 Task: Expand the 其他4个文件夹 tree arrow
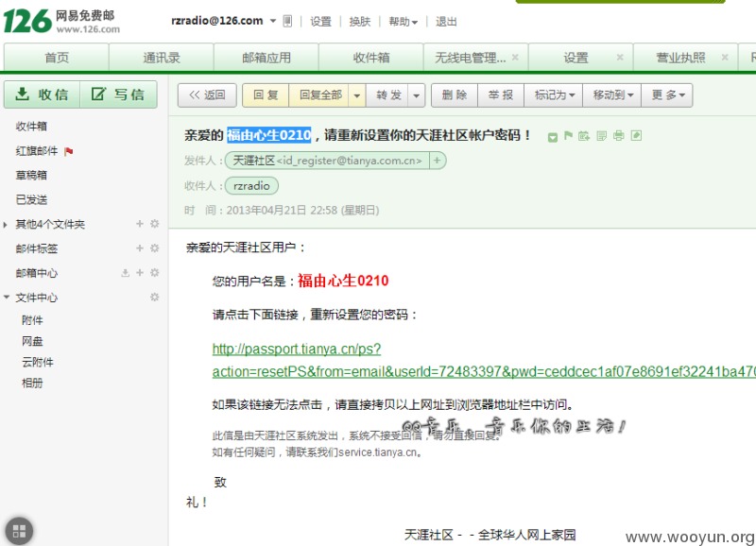click(6, 225)
